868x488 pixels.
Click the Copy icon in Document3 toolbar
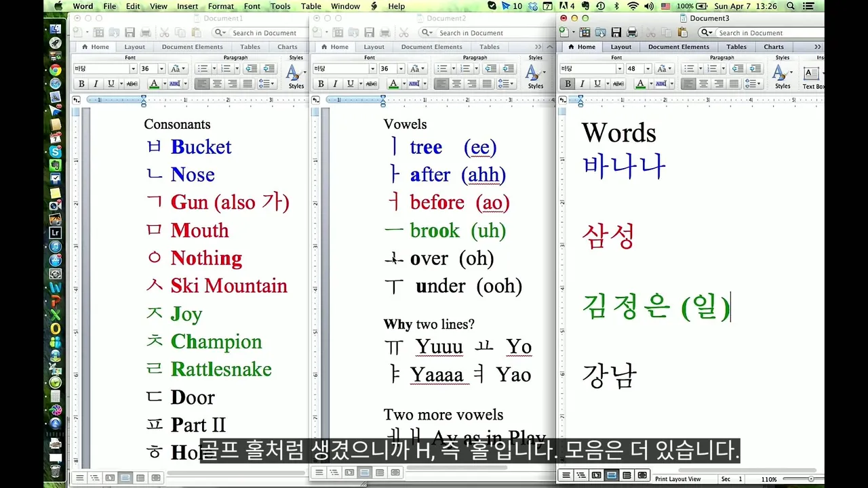tap(667, 32)
